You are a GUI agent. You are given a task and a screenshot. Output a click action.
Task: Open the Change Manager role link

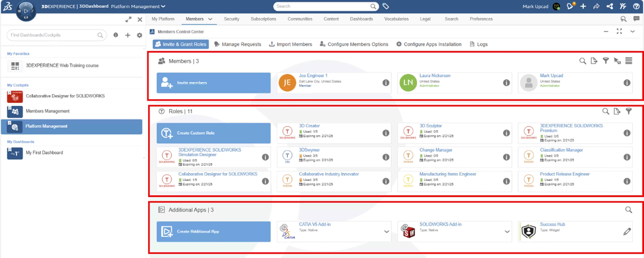click(436, 150)
